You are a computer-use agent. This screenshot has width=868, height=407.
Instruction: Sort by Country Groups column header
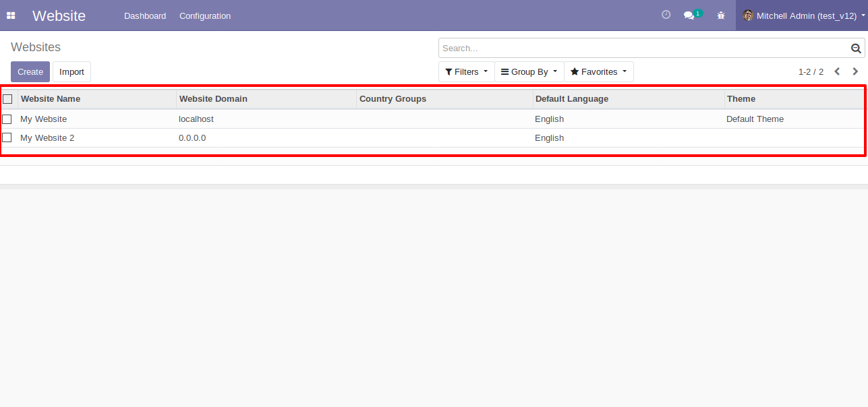pos(444,99)
